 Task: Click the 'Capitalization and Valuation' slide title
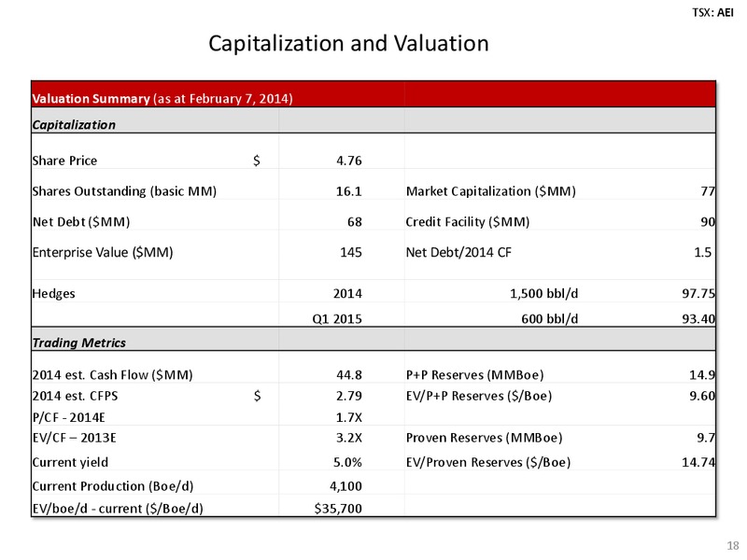point(348,44)
